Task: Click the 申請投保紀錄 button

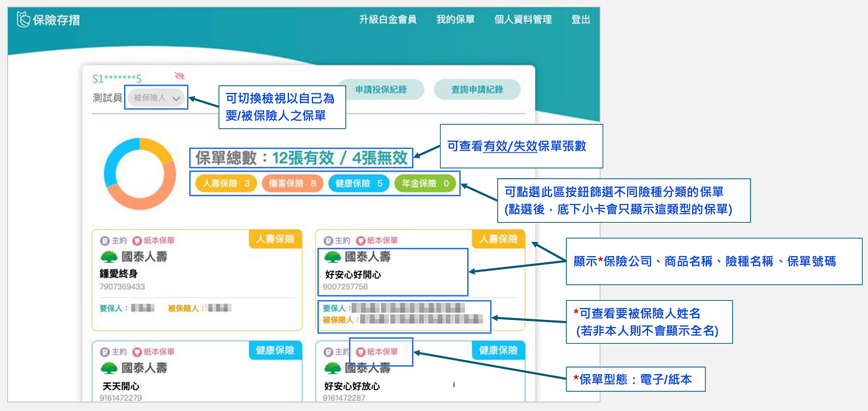Action: [381, 89]
